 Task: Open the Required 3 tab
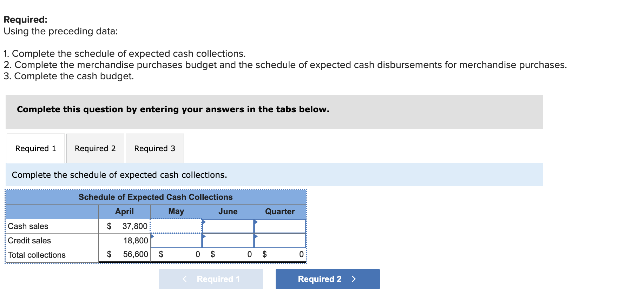coord(155,148)
